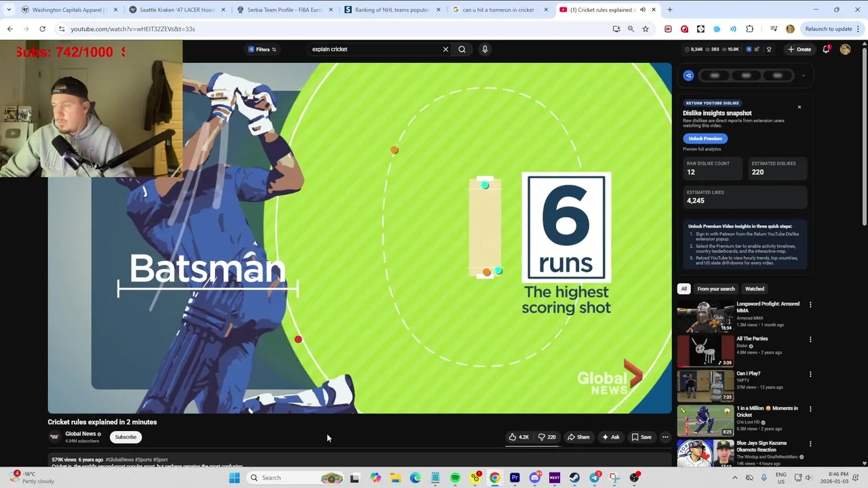
Task: Open Windows Start menu
Action: click(235, 478)
